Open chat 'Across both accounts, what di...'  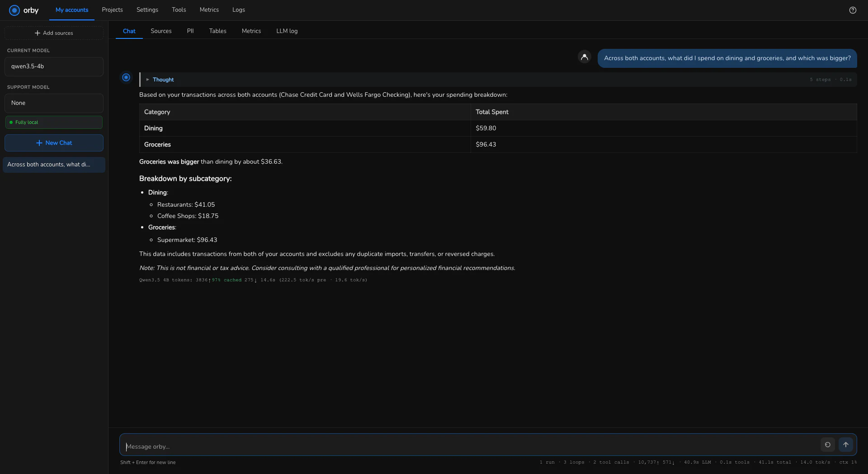54,165
